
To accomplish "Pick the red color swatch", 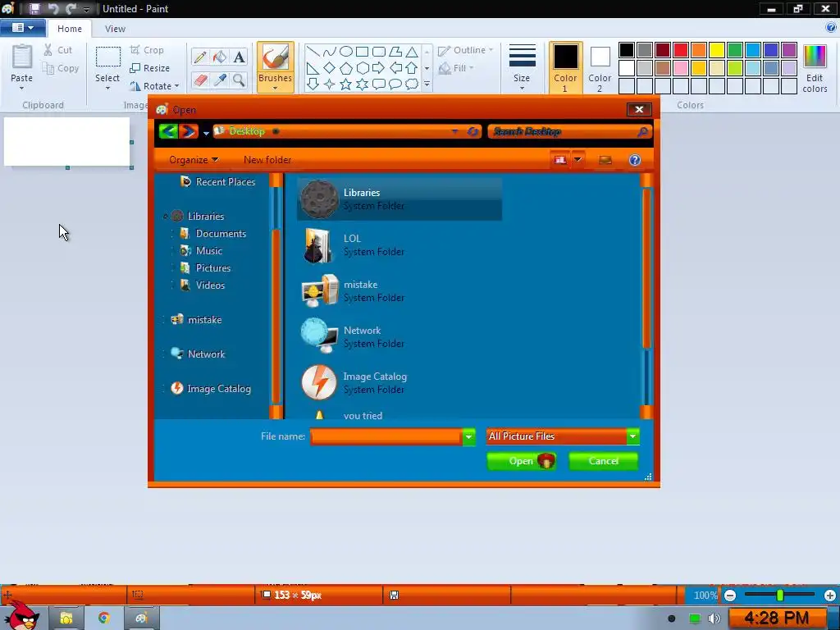I will [x=680, y=50].
